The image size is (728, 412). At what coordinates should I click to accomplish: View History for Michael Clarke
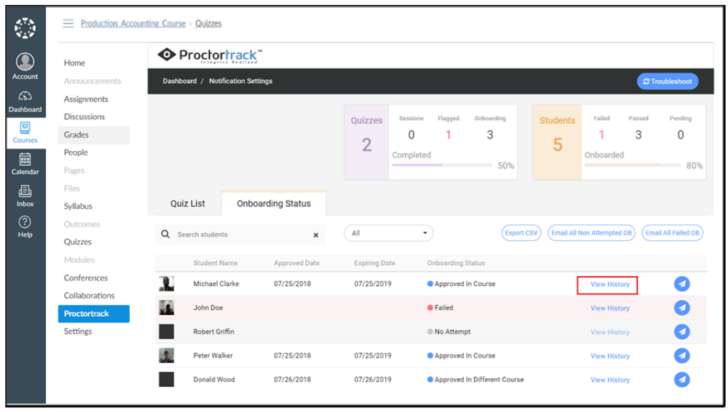point(610,284)
